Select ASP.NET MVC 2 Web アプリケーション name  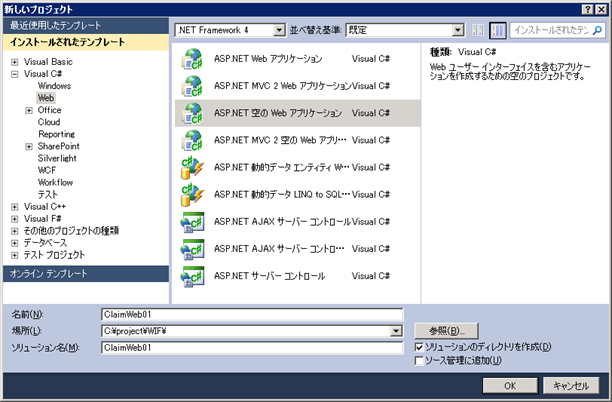click(283, 86)
